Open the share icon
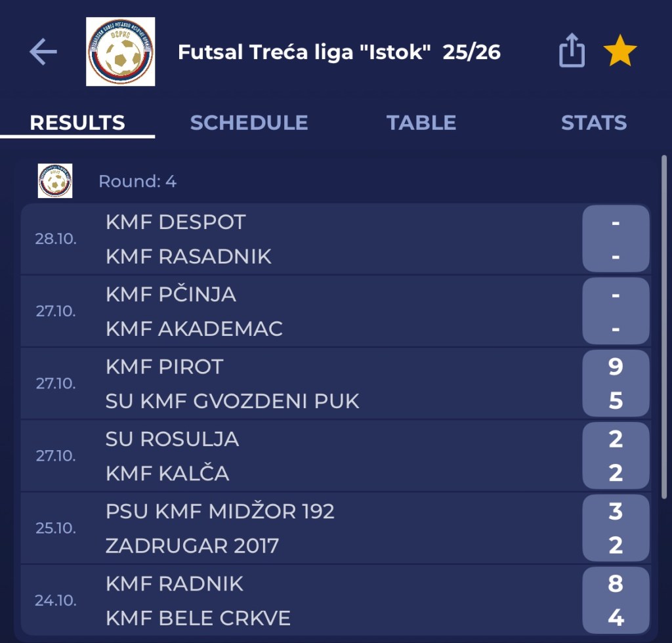Image resolution: width=672 pixels, height=643 pixels. [572, 51]
